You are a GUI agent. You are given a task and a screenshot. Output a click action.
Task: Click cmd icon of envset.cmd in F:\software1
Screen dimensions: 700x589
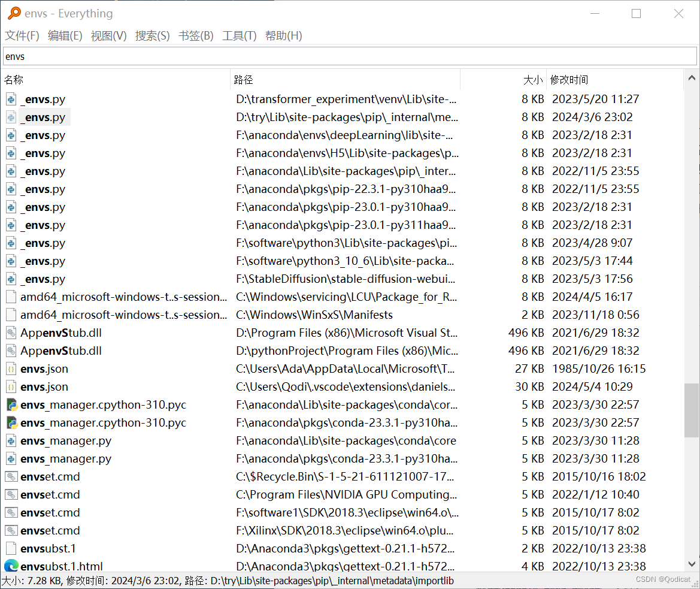[x=11, y=513]
